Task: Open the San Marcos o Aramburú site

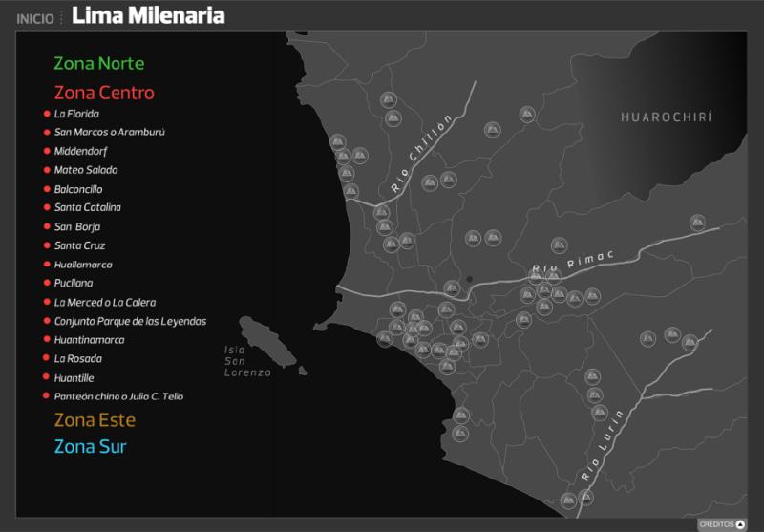Action: (110, 132)
